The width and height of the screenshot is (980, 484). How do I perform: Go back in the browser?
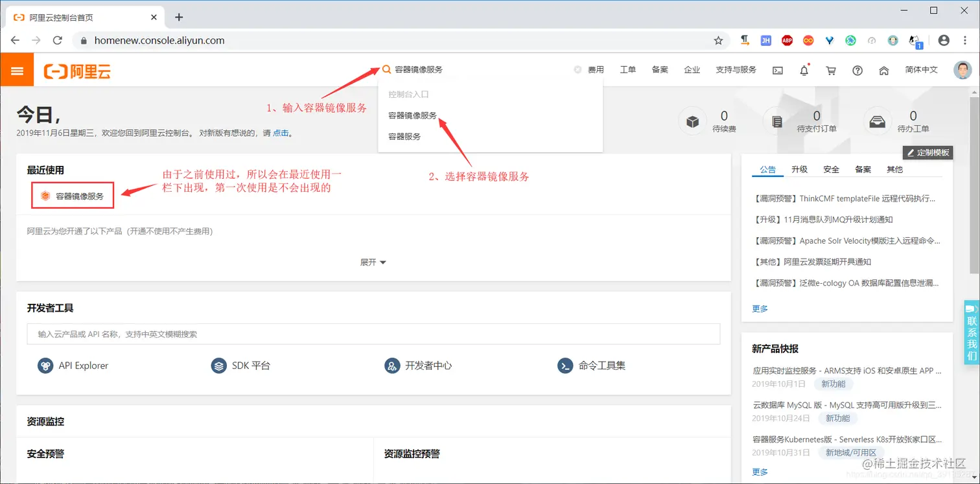15,40
